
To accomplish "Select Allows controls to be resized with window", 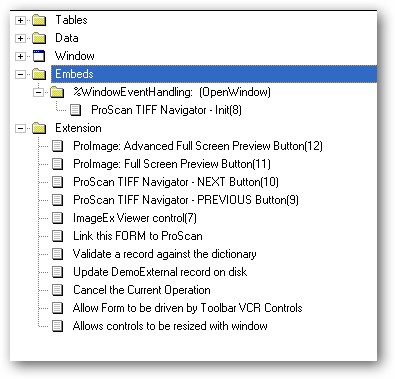I will click(x=170, y=326).
